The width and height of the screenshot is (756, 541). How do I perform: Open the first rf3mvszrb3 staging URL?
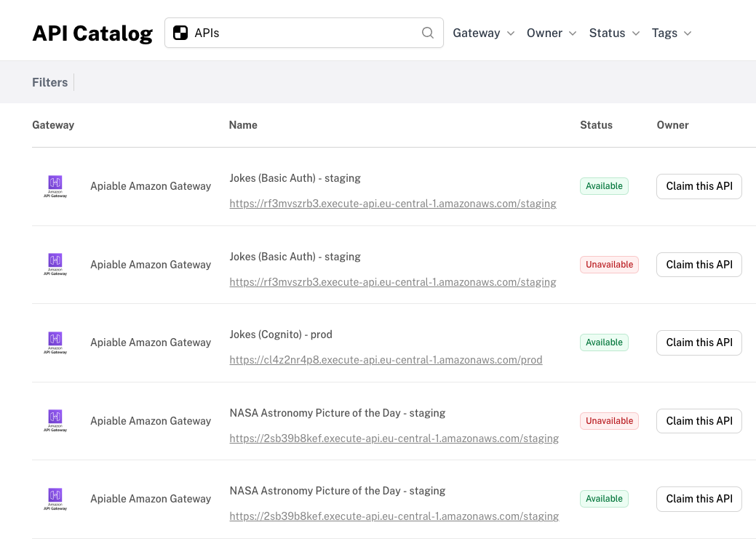coord(393,204)
